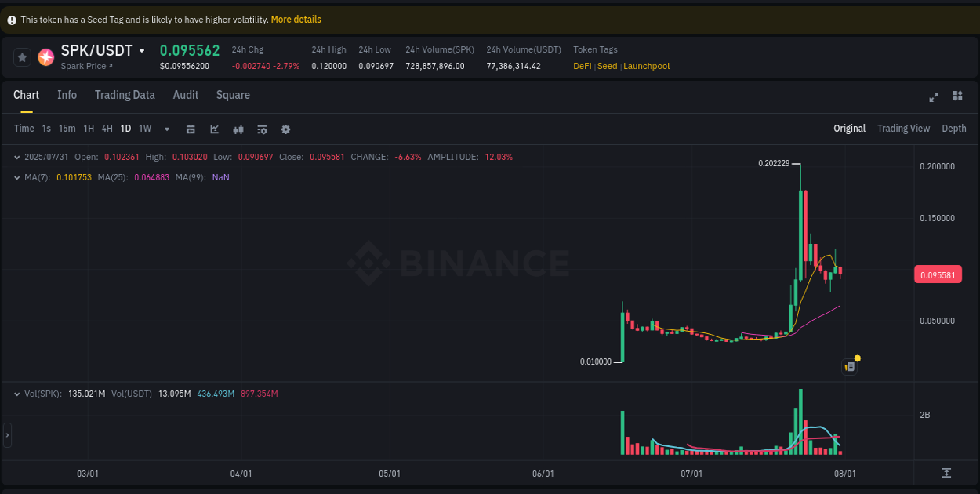This screenshot has height=494, width=980.
Task: Collapse the Vol(SPK) indicator row
Action: [17, 393]
